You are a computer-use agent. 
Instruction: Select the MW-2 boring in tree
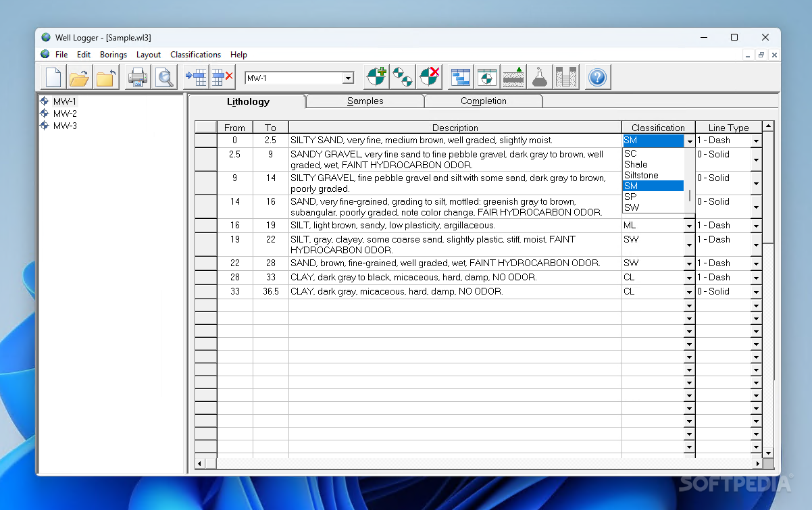pyautogui.click(x=65, y=113)
